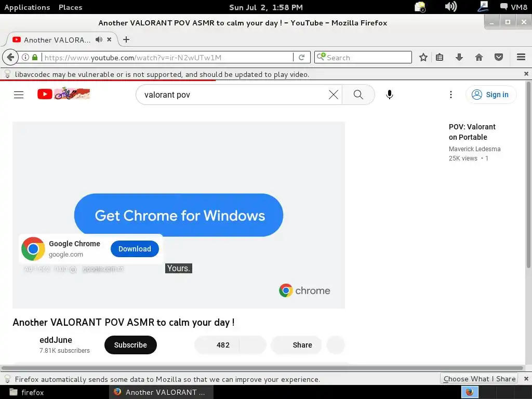The height and width of the screenshot is (399, 532).
Task: Click the ad info icon
Action: [x=73, y=270]
